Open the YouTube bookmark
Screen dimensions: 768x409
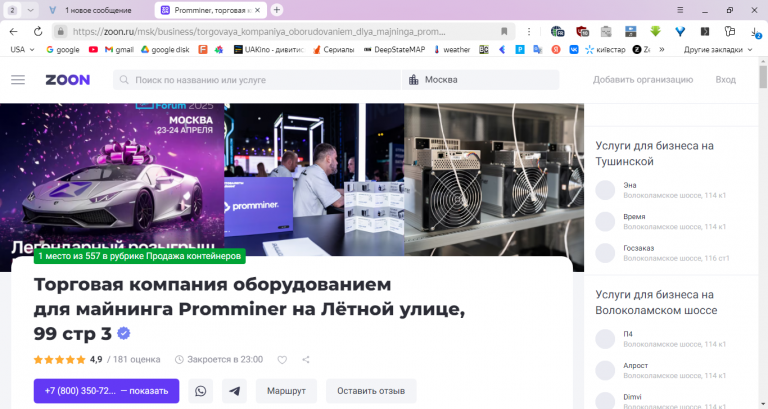[93, 49]
